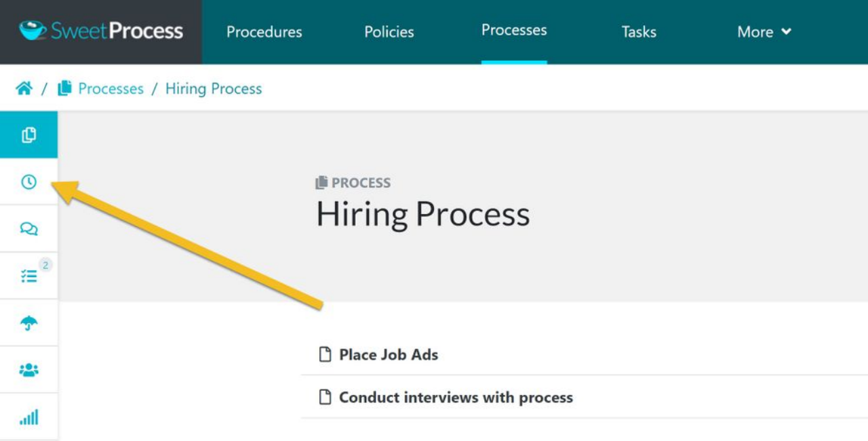This screenshot has width=868, height=441.
Task: Click the Processes breadcrumb document icon
Action: (x=64, y=87)
